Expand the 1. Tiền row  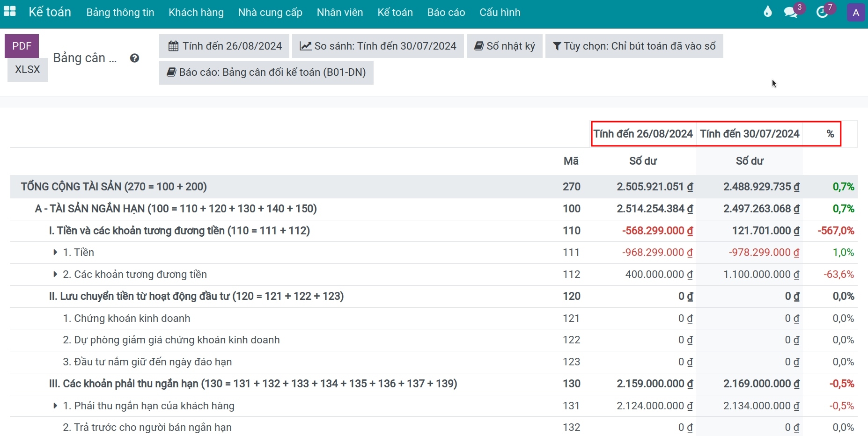[x=55, y=253]
